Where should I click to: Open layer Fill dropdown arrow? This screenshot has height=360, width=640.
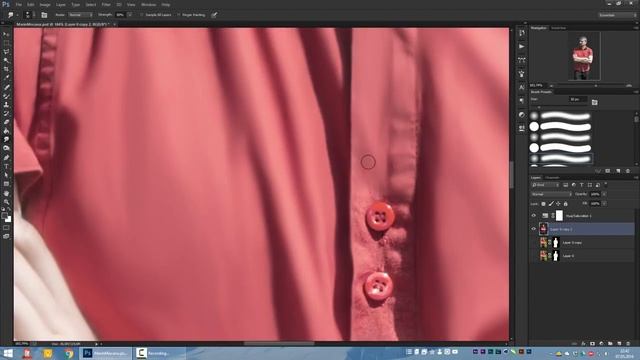click(604, 203)
